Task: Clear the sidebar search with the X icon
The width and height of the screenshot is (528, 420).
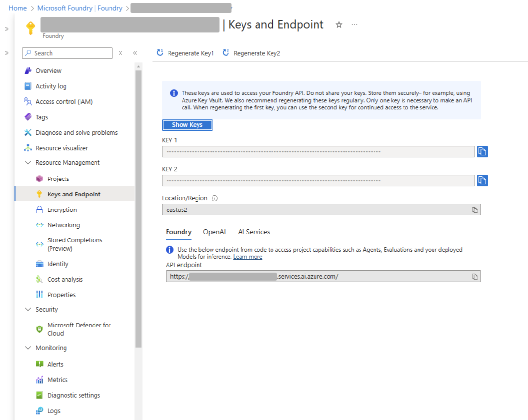Action: [120, 53]
